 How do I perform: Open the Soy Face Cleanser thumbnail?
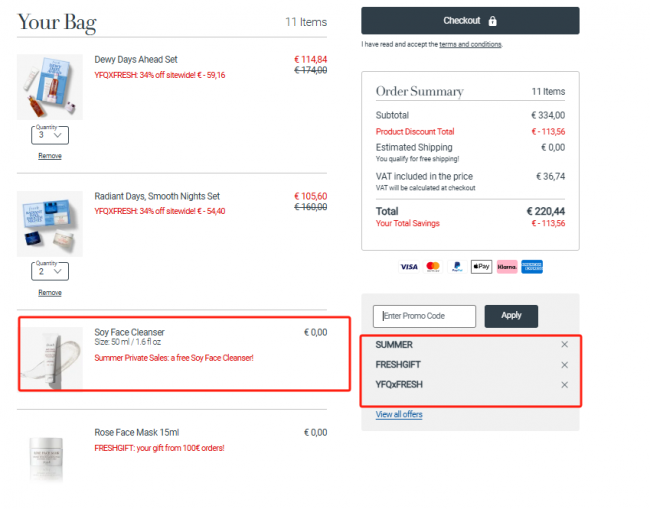pos(52,358)
